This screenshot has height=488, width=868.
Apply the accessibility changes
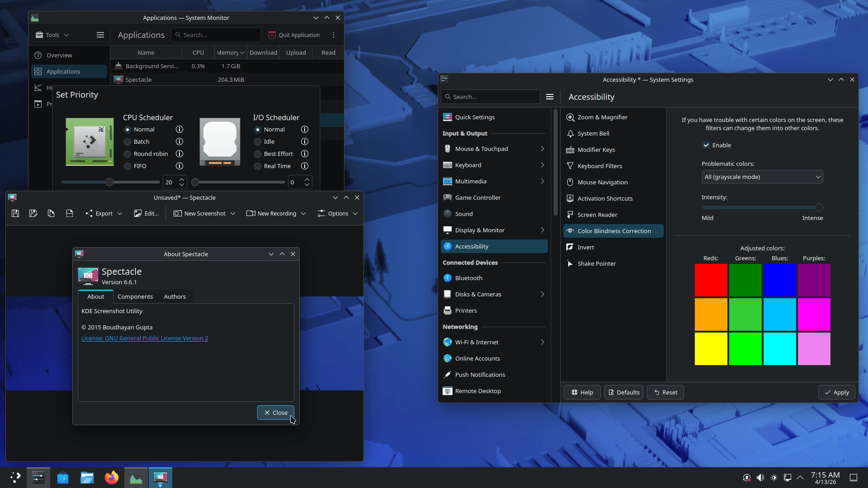tap(836, 392)
